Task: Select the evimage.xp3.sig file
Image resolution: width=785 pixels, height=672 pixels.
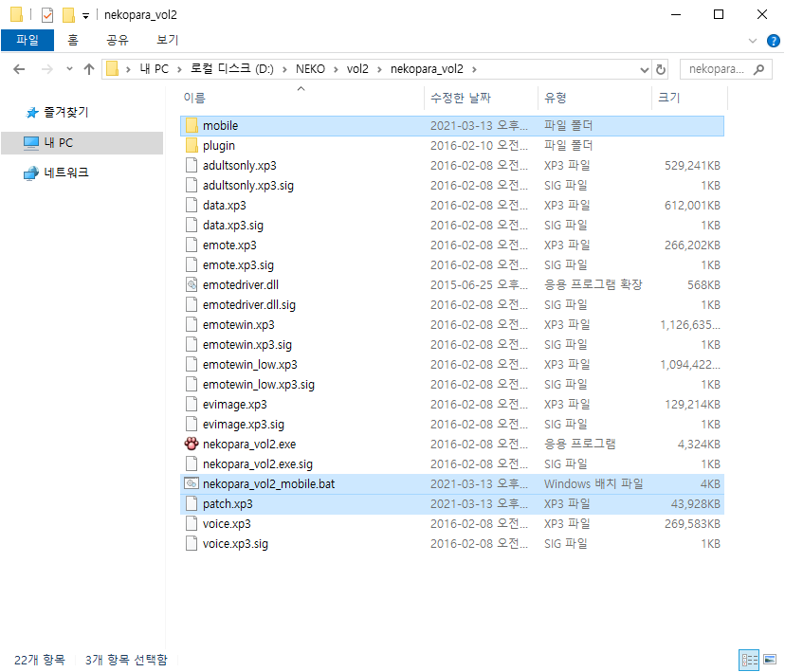Action: [x=452, y=425]
